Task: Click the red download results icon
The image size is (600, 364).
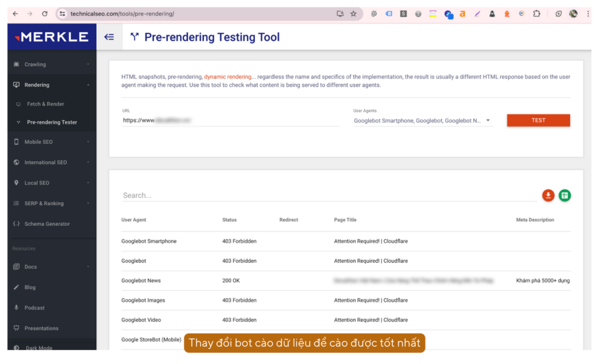Action: (548, 195)
